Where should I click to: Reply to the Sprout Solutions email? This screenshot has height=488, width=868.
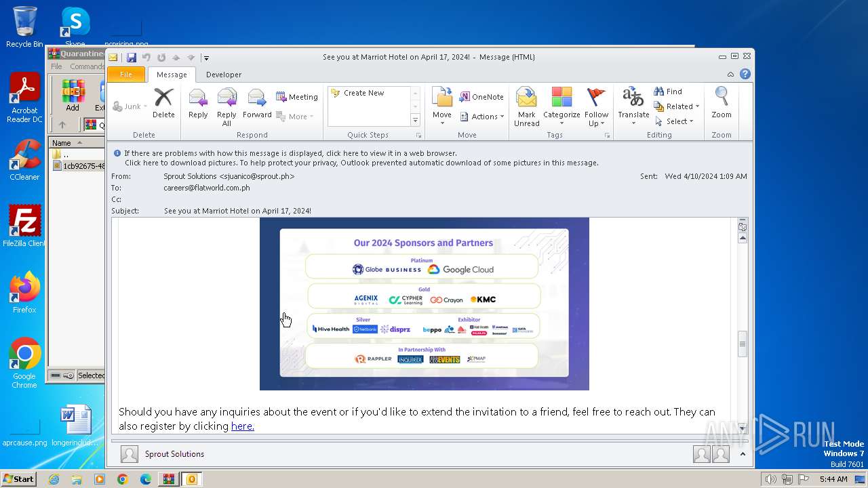point(198,104)
